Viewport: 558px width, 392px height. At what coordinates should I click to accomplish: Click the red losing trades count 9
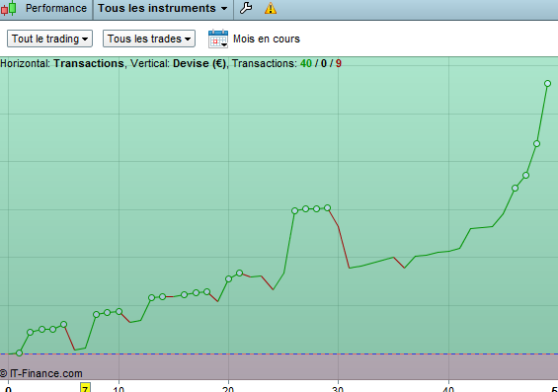[x=339, y=63]
